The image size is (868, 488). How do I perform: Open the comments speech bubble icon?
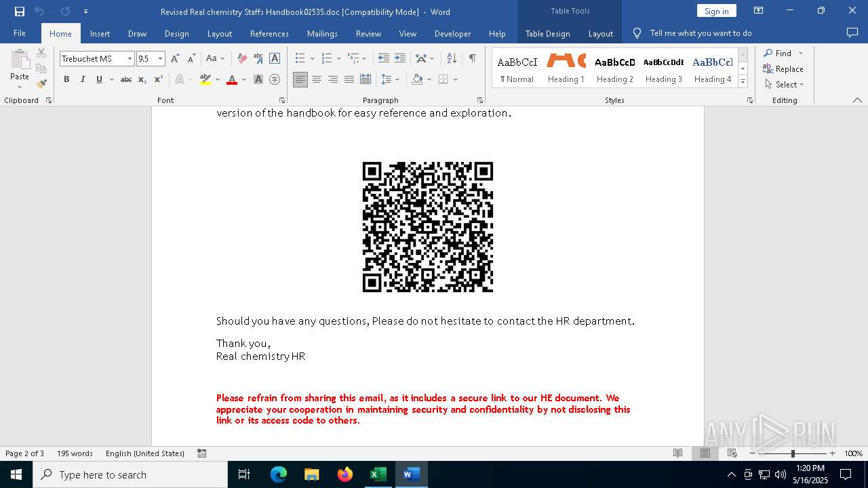pos(852,33)
